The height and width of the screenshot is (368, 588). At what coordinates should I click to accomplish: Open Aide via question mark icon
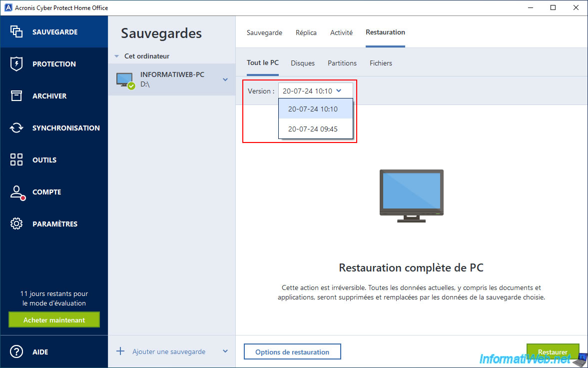[16, 351]
